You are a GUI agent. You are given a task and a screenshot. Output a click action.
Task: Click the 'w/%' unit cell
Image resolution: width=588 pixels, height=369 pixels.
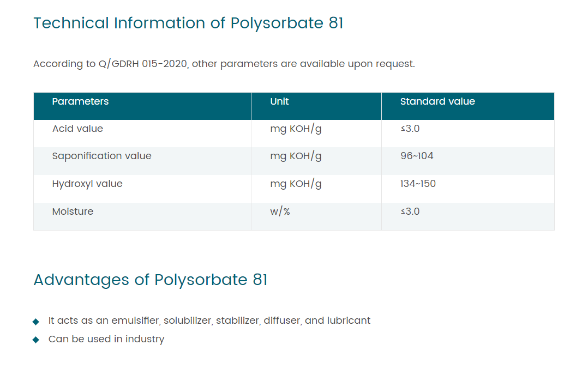pos(280,211)
